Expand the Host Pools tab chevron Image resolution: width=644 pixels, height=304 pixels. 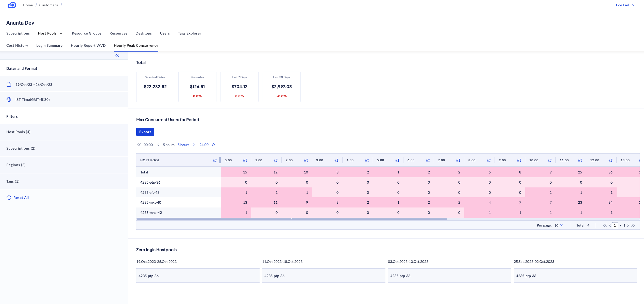pyautogui.click(x=61, y=33)
